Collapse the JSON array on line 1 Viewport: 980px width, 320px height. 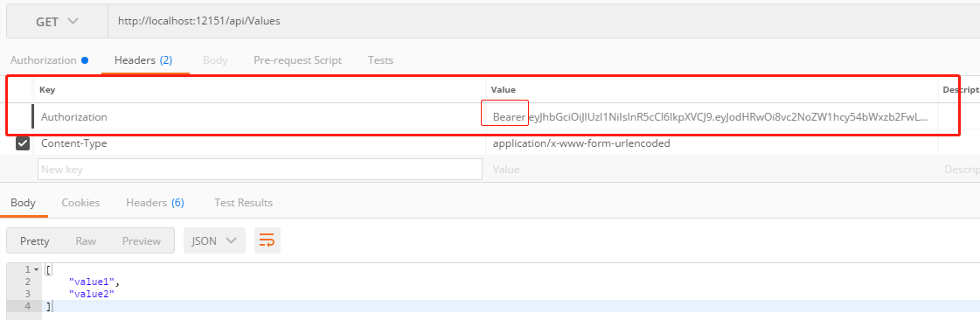36,269
